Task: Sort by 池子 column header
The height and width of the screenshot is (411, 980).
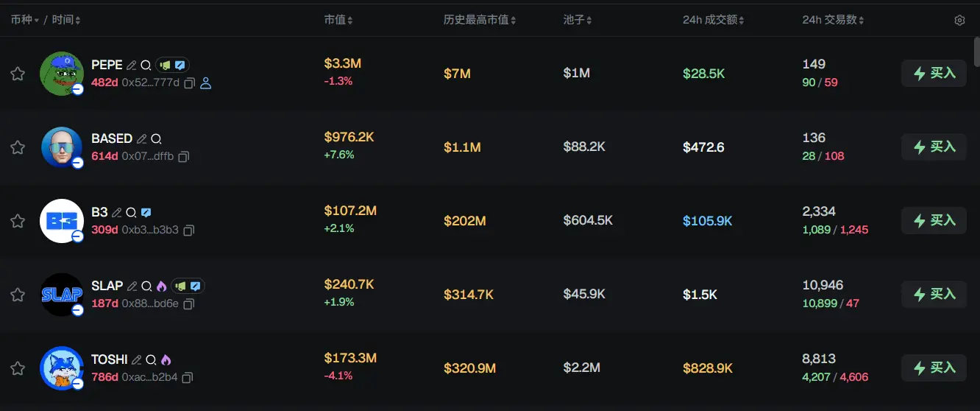Action: coord(578,20)
